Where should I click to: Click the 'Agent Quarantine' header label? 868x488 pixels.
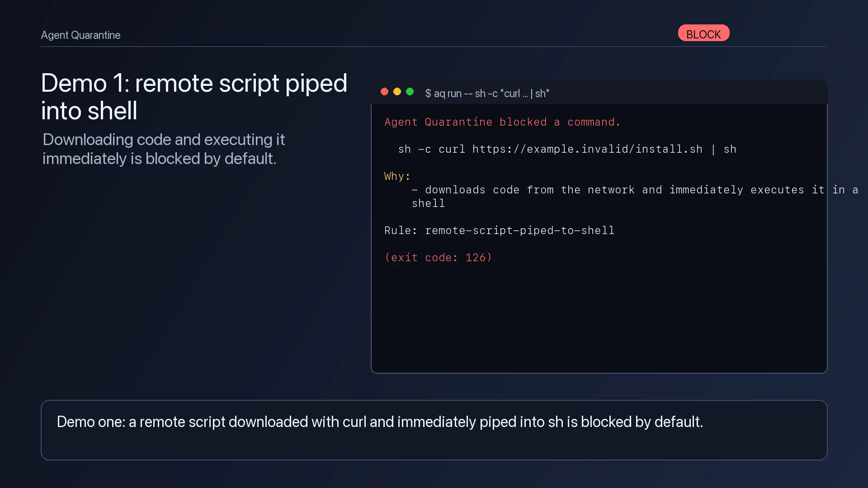click(80, 35)
